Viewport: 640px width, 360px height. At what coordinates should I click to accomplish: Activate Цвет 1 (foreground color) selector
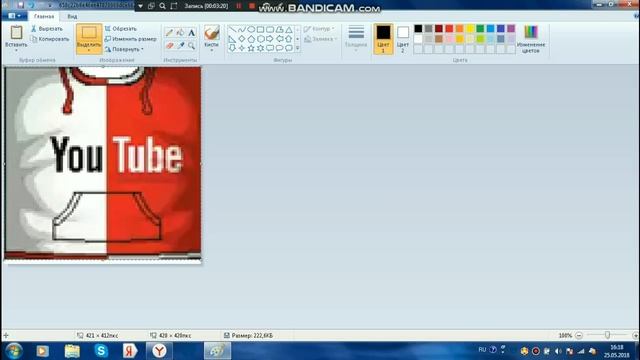(x=383, y=39)
